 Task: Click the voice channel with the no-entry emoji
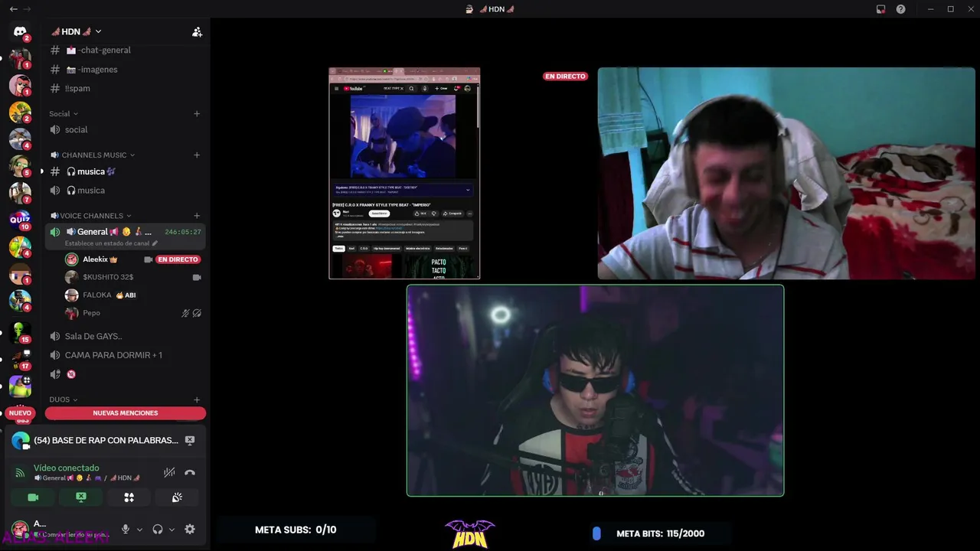coord(126,374)
